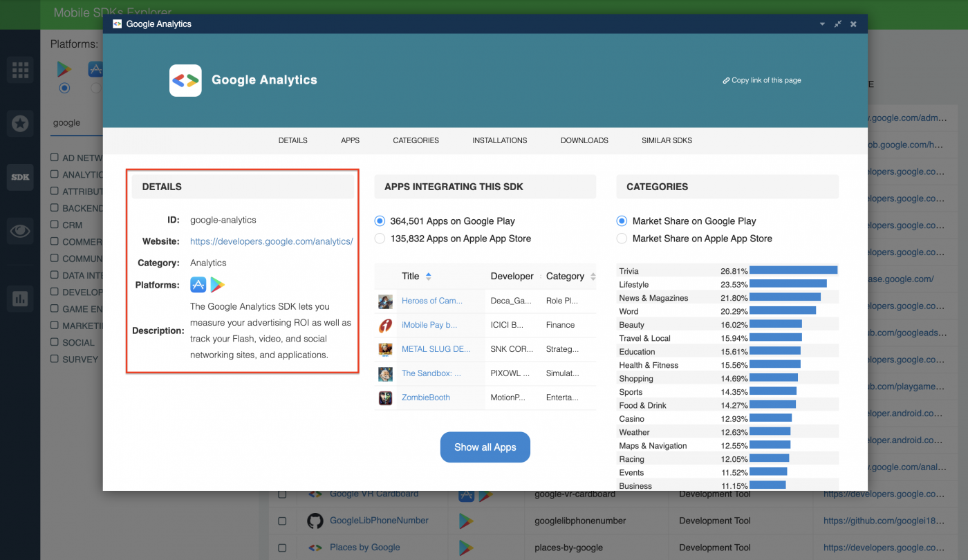Switch to the SIMILAR SDKS tab
This screenshot has width=968, height=560.
[667, 140]
